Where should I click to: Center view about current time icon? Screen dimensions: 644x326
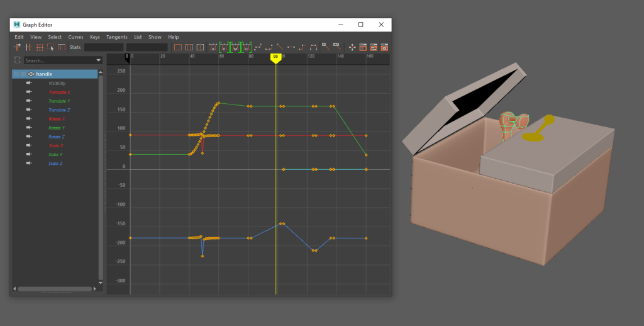point(200,47)
